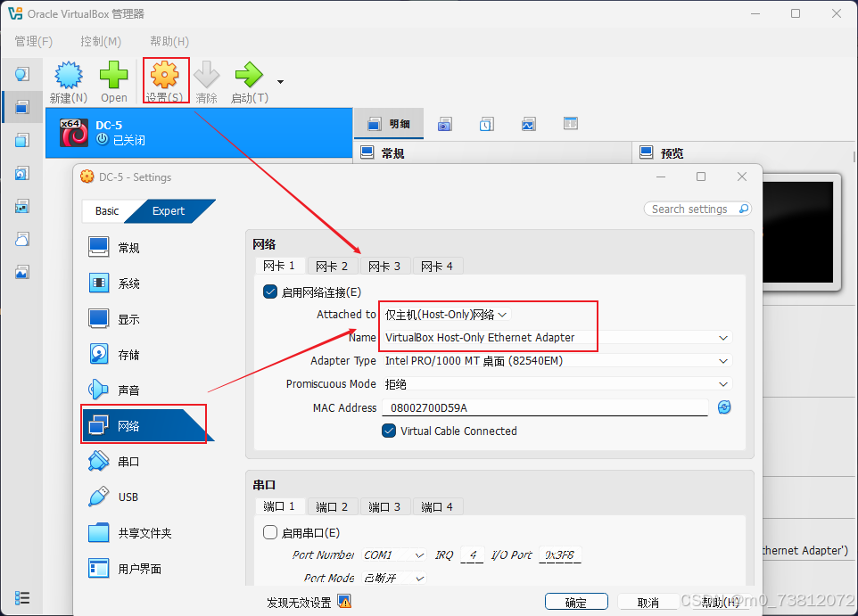Switch to Details (明细) tab
Viewport: 858px width, 616px height.
[x=390, y=124]
